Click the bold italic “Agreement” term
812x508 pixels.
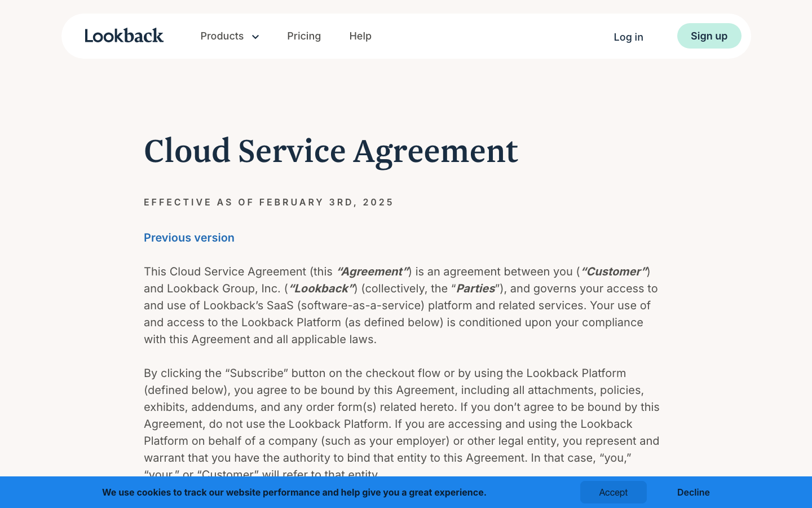coord(372,271)
